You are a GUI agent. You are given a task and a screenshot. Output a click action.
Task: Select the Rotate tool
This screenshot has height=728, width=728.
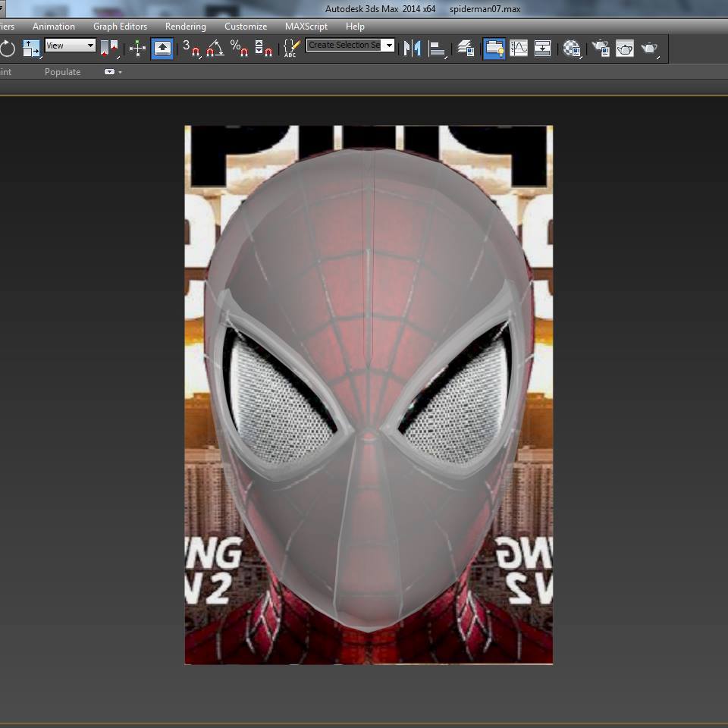(7, 49)
